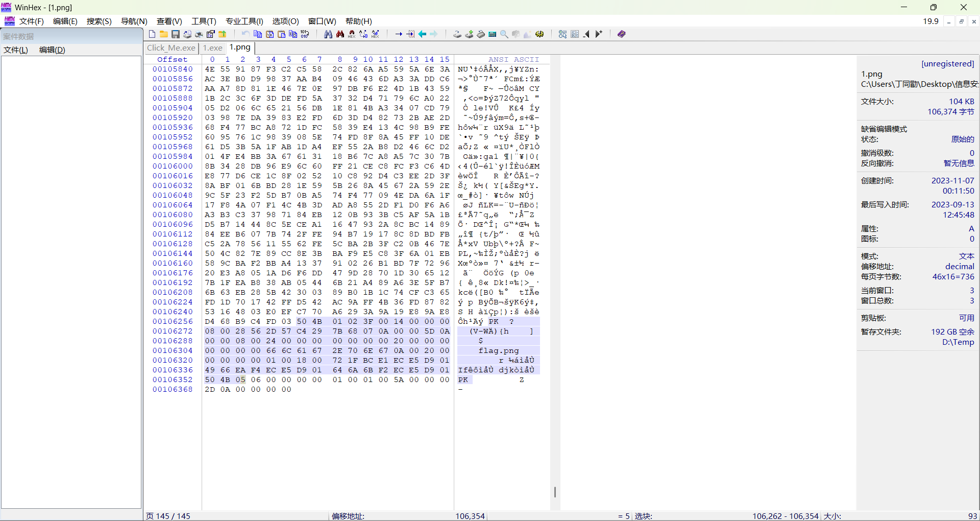
Task: Open 编辑(D) in the case data panel
Action: tap(52, 50)
